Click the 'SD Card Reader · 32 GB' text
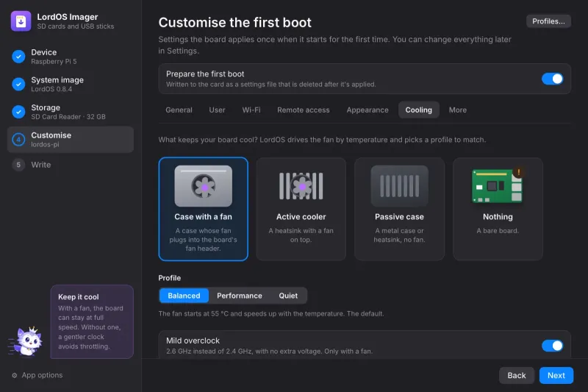The image size is (588, 392). coord(68,117)
